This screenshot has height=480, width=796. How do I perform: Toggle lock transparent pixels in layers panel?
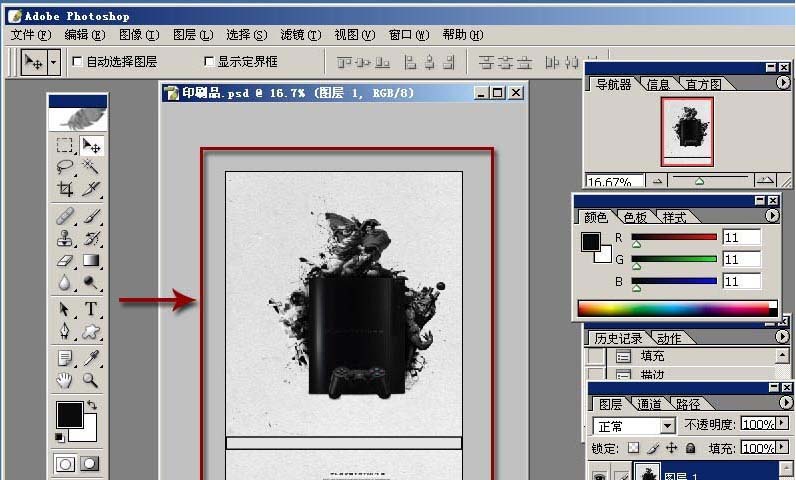pyautogui.click(x=634, y=448)
